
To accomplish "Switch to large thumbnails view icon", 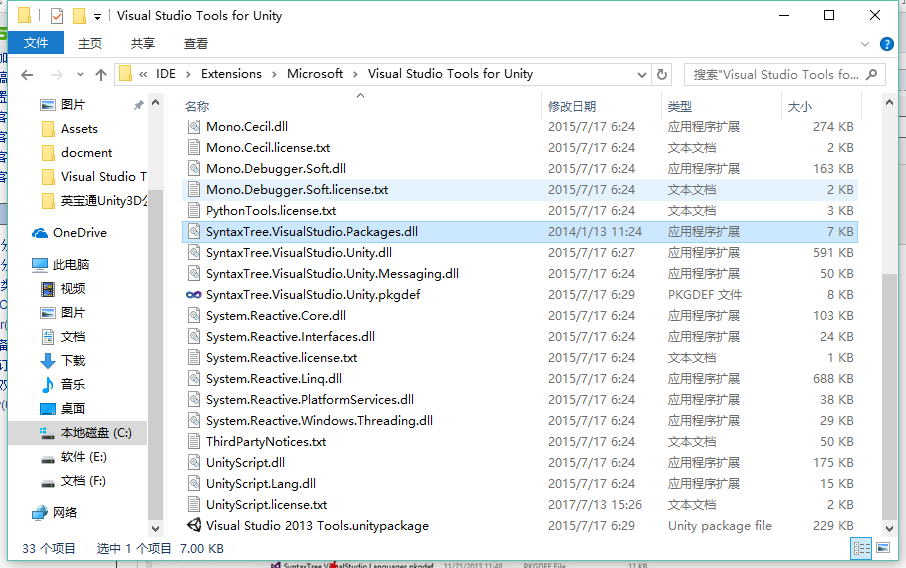I will click(x=883, y=548).
